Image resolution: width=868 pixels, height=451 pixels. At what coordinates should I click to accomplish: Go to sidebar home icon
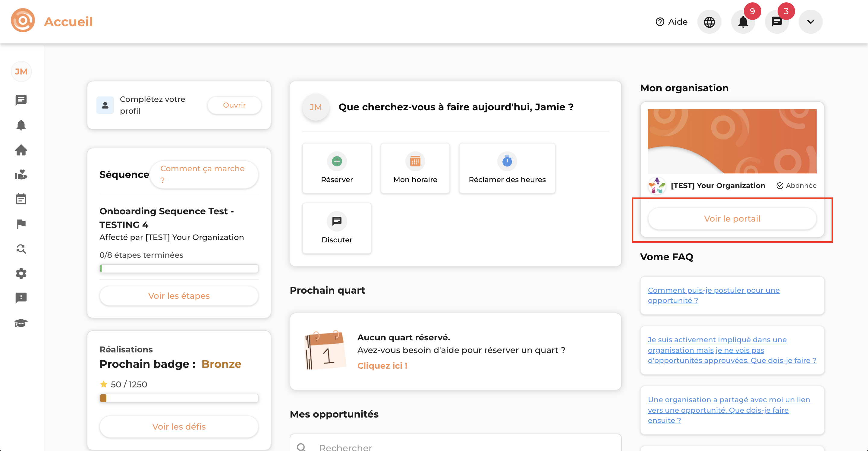tap(21, 150)
